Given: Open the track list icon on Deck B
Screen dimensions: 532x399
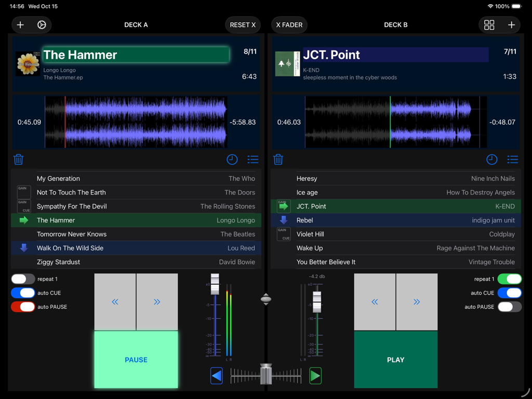Looking at the screenshot, I should [x=512, y=159].
